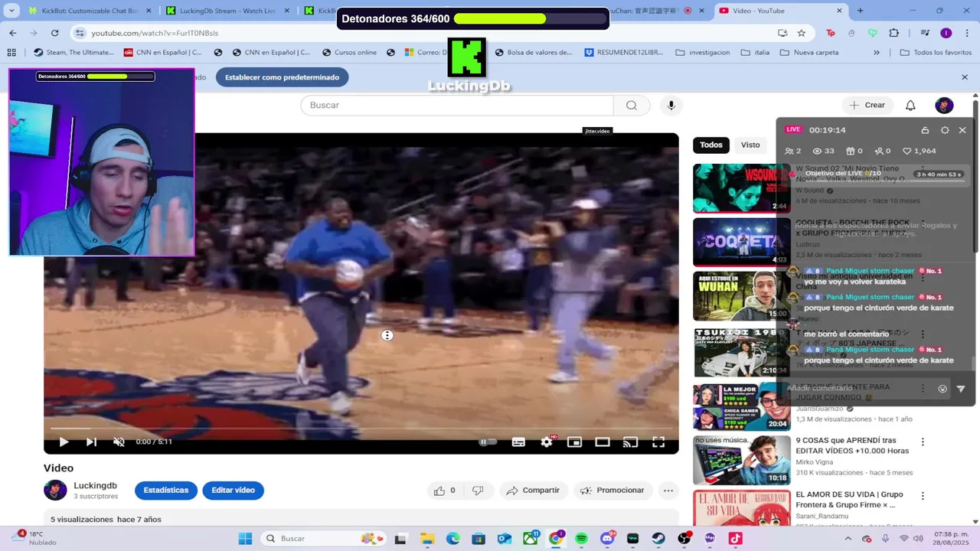
Task: Go back to the previous page
Action: [13, 33]
